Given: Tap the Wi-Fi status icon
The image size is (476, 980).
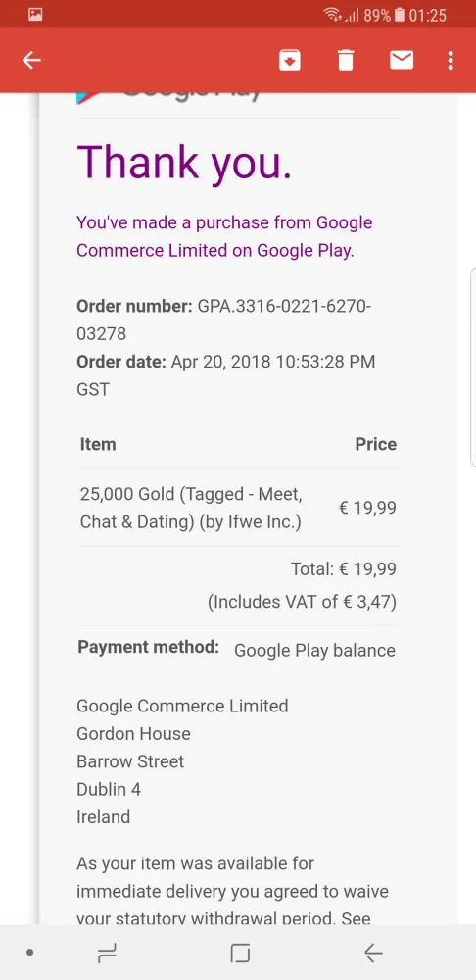Looking at the screenshot, I should [x=332, y=15].
